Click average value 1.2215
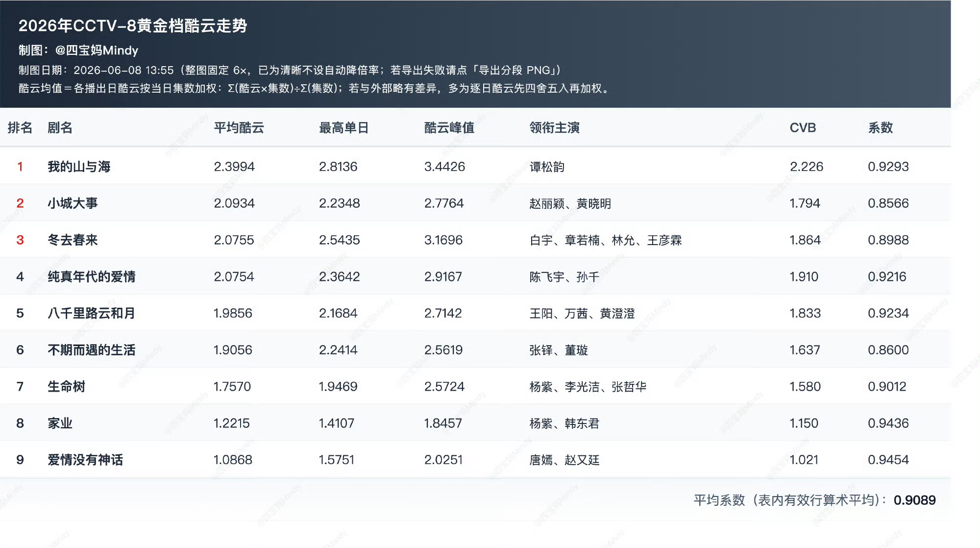 pos(232,423)
